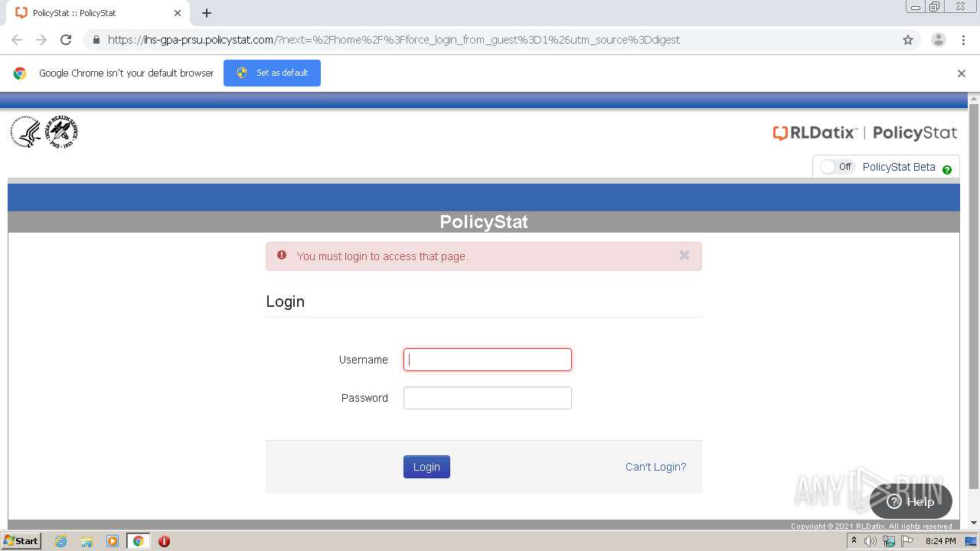
Task: Click the Action Center flag icon
Action: tap(907, 541)
